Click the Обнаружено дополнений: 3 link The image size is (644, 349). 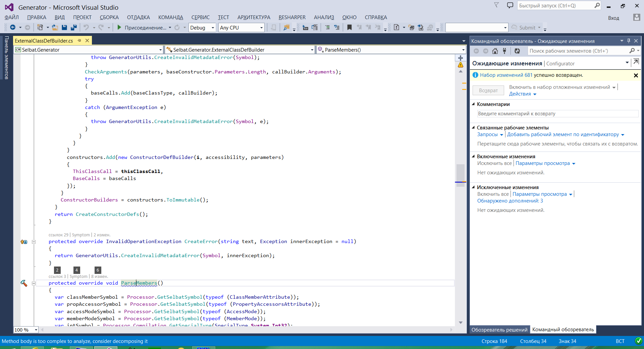(510, 201)
